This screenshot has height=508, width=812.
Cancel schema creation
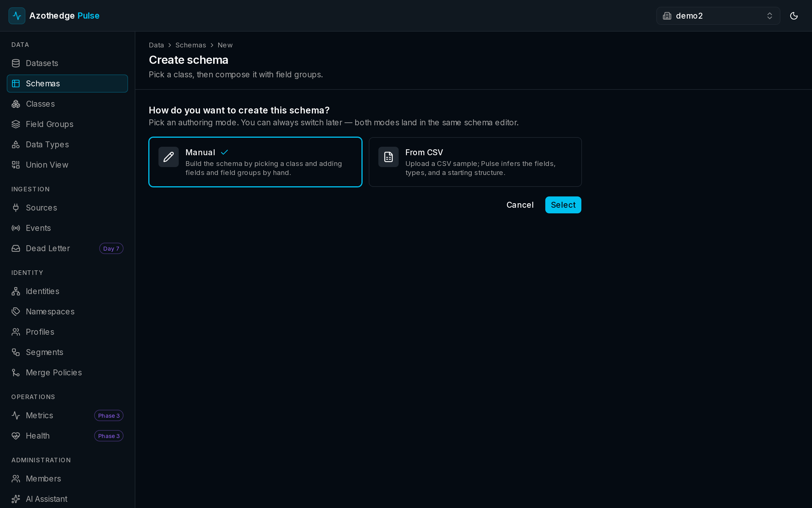tap(520, 205)
